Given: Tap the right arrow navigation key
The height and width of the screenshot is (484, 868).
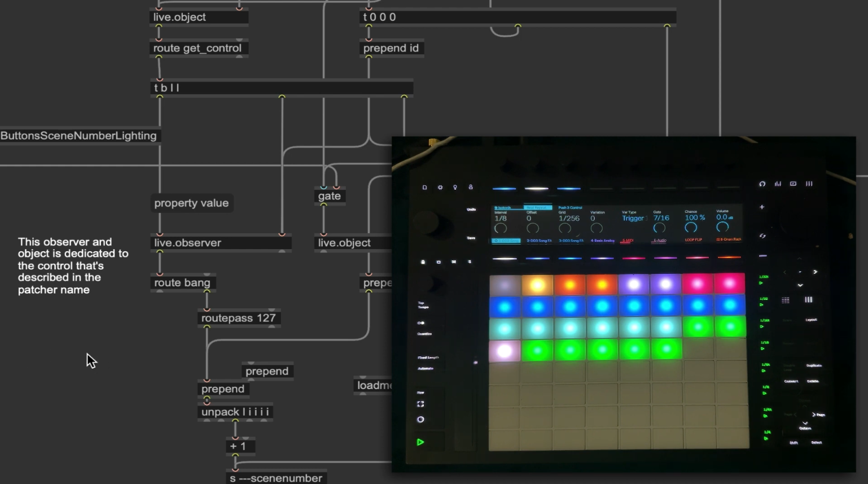Looking at the screenshot, I should click(x=816, y=272).
